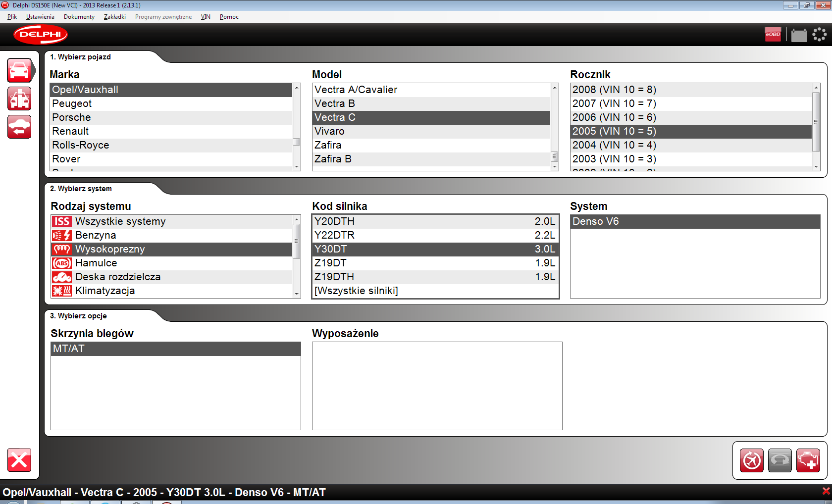Viewport: 832px width, 504px height.
Task: Open the VIN menu
Action: (x=206, y=17)
